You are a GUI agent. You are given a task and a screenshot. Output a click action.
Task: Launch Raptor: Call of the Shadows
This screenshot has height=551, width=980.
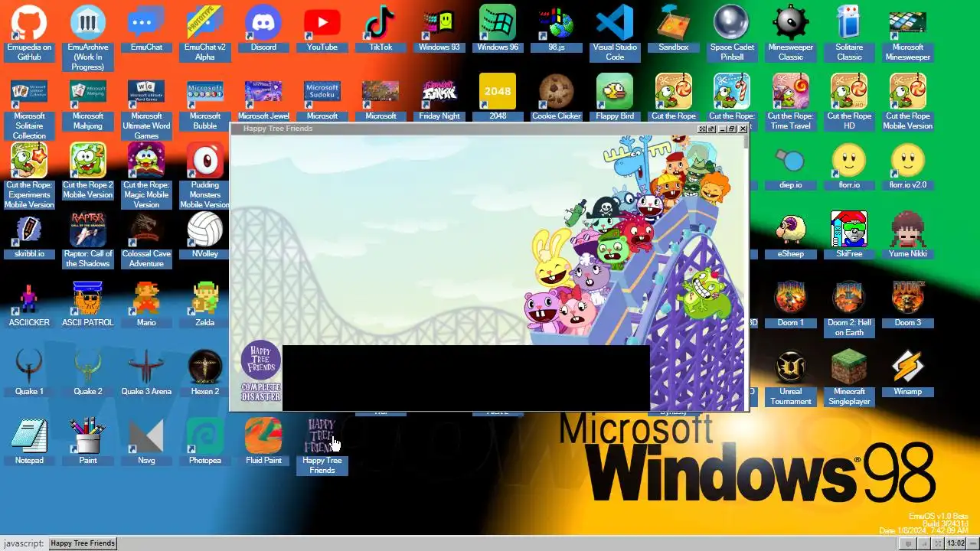(x=88, y=230)
